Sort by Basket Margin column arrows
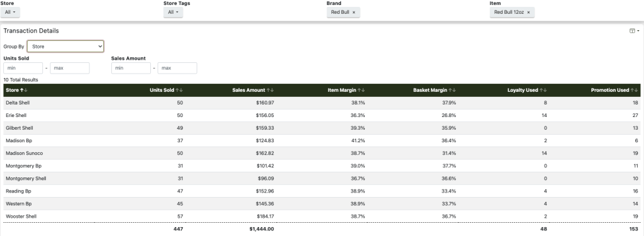Viewport: 644px width, 236px height. click(x=452, y=90)
